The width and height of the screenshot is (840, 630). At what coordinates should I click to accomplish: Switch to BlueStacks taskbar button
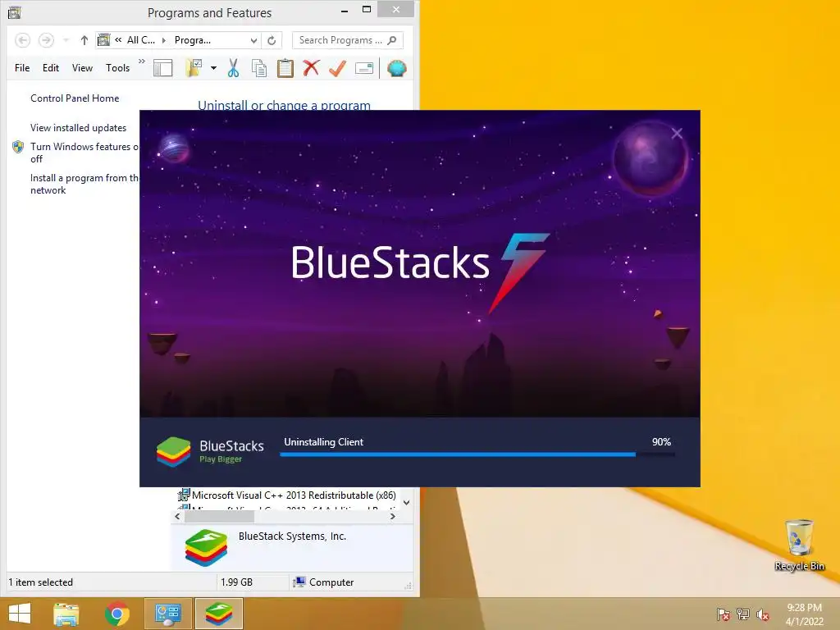coord(218,614)
